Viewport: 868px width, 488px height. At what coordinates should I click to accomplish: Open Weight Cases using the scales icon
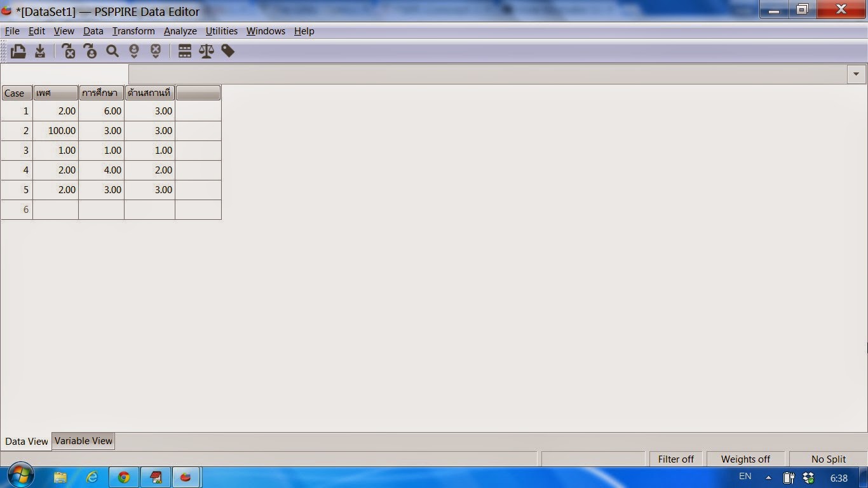206,51
